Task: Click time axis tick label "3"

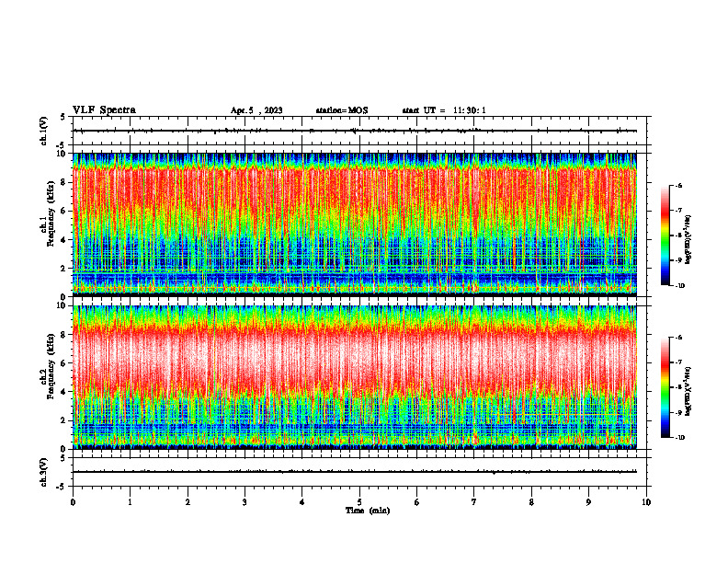Action: (245, 502)
